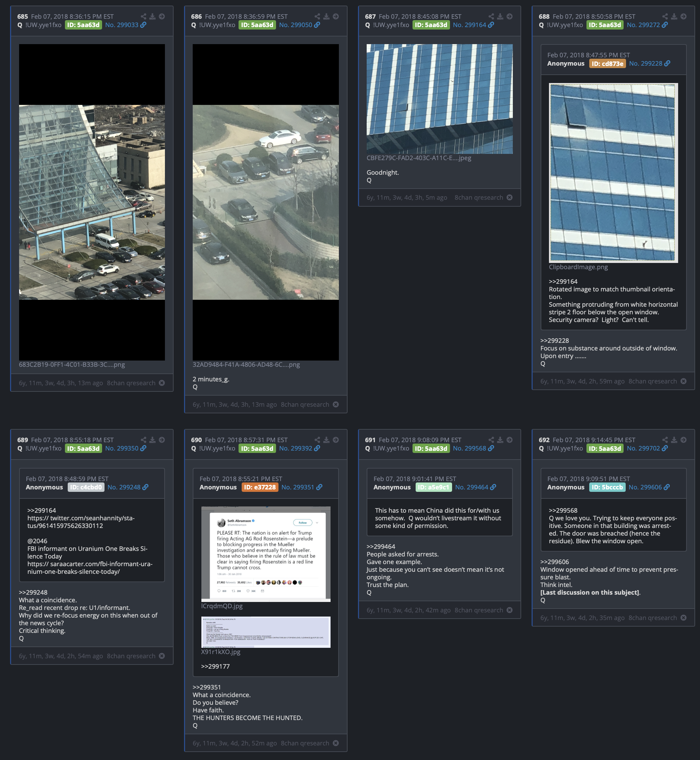700x760 pixels.
Task: Click the >>299177 reply reference
Action: (x=215, y=666)
